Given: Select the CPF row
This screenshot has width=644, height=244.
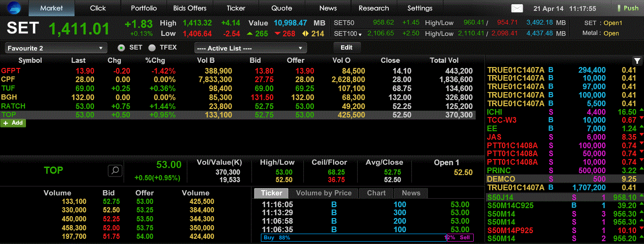Looking at the screenshot, I should [238, 79].
